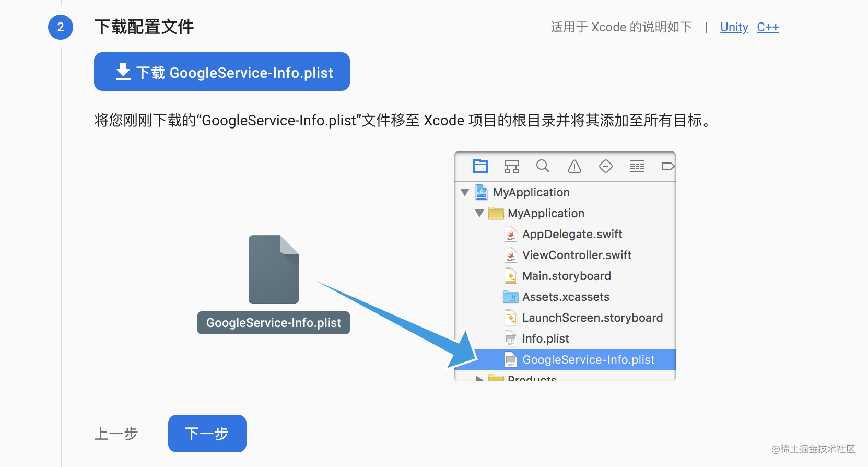Viewport: 868px width, 467px height.
Task: Click the large gray plist document icon
Action: tap(274, 270)
